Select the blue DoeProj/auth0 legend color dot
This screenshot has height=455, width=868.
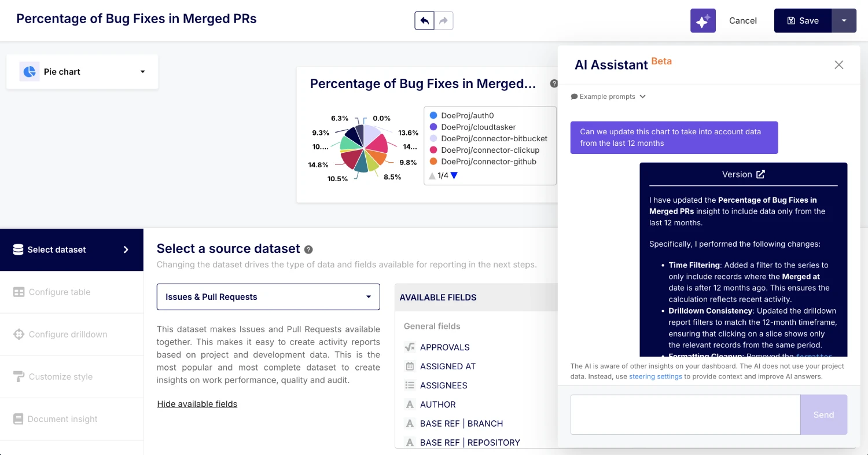pos(435,115)
